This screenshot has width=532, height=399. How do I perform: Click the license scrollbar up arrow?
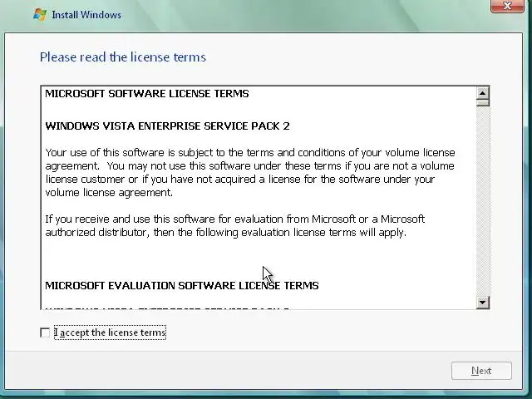(482, 92)
